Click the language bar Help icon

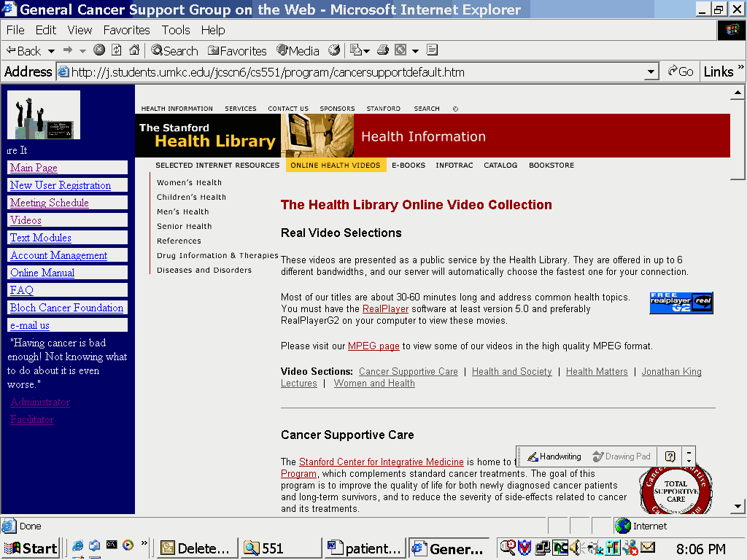tap(670, 456)
